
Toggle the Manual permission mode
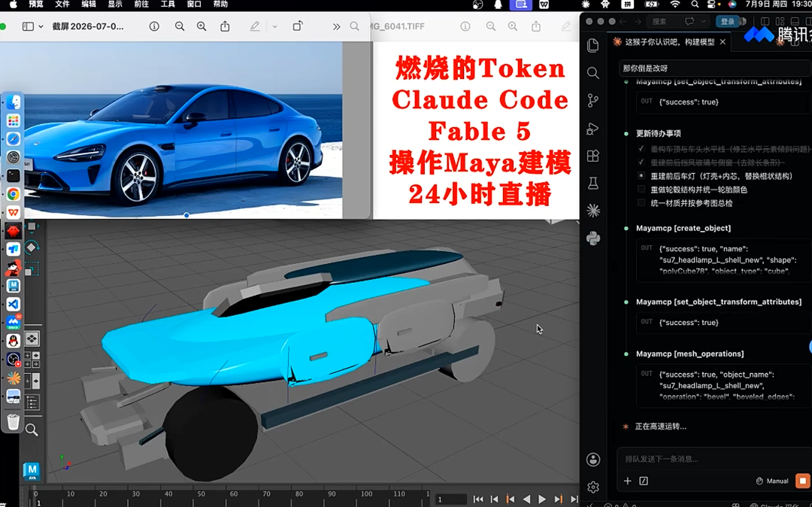coord(772,481)
